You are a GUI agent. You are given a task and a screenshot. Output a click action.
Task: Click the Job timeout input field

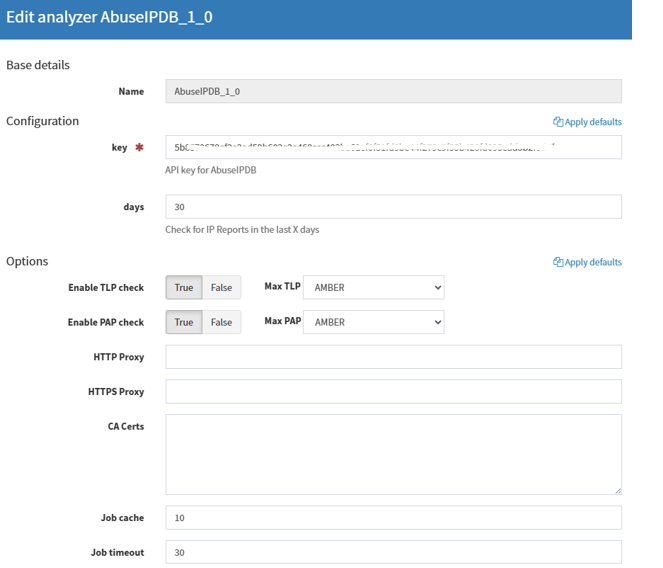click(x=393, y=552)
